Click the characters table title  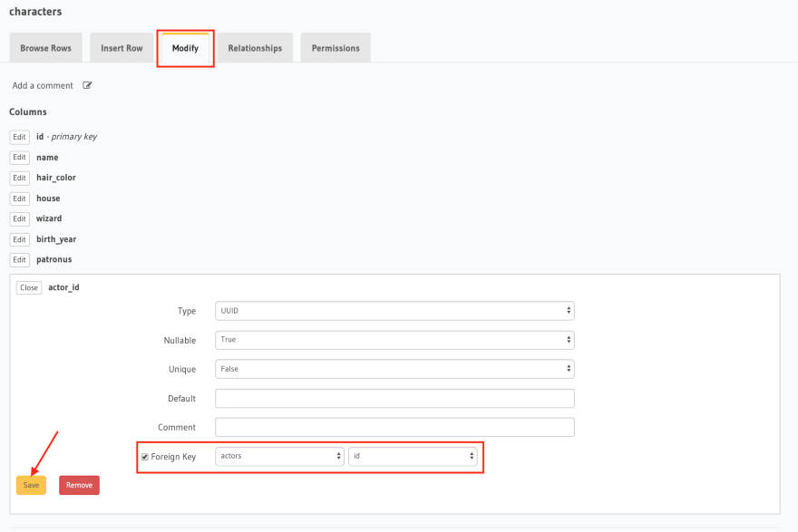pos(35,11)
